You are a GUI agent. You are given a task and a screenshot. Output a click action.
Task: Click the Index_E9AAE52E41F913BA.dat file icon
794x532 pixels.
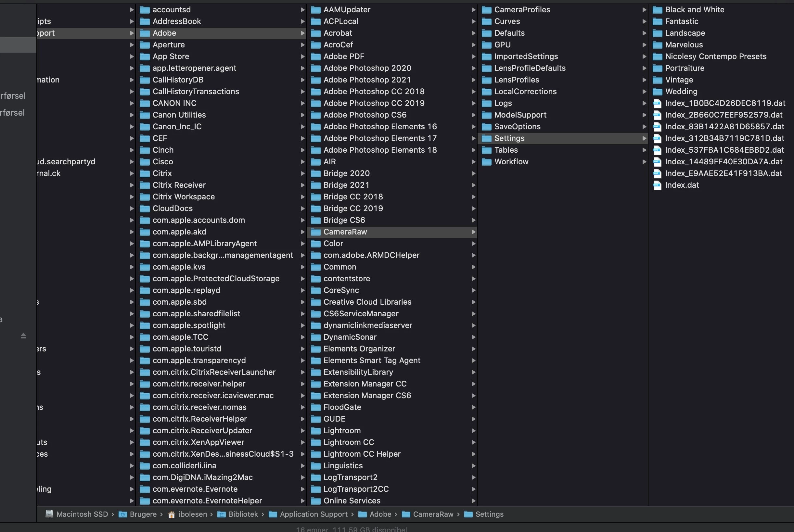[x=657, y=173]
